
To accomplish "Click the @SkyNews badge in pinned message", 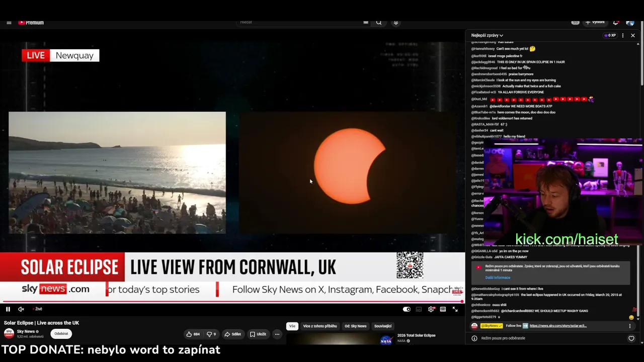I will tap(491, 326).
